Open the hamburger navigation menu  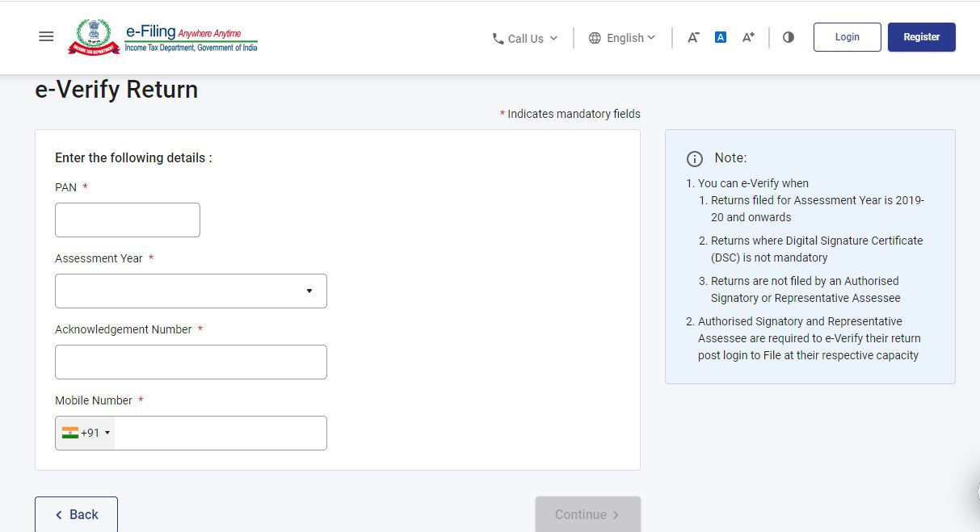coord(45,36)
